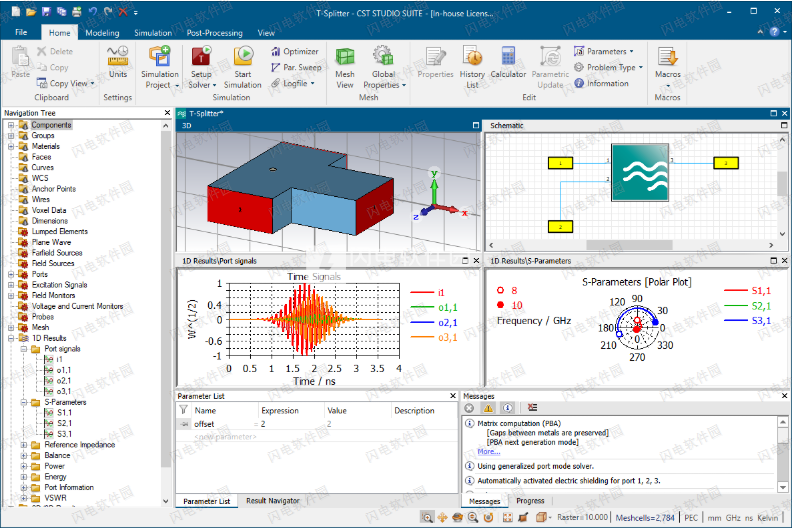Click the blue S3,1 legend line
Image resolution: width=792 pixels, height=528 pixels.
(736, 320)
